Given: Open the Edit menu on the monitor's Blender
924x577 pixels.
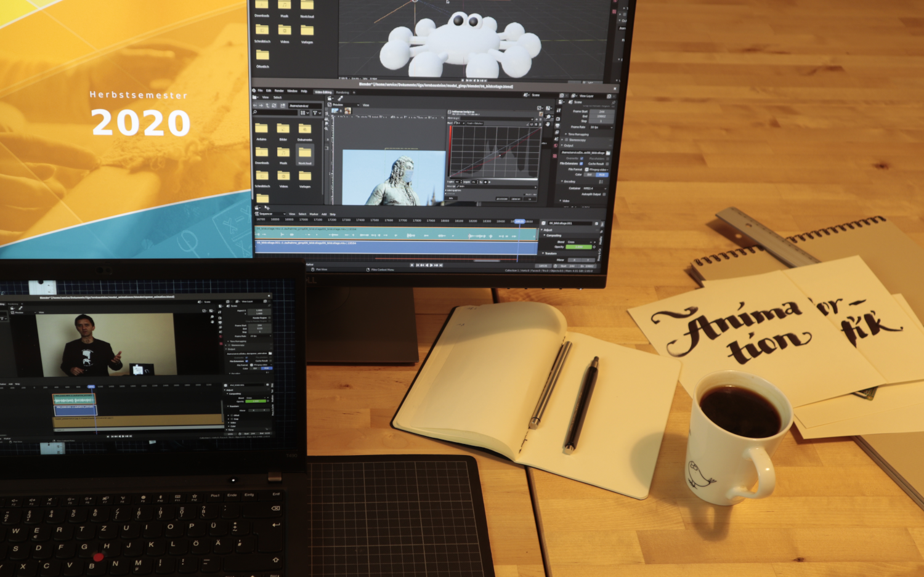Looking at the screenshot, I should pyautogui.click(x=269, y=91).
